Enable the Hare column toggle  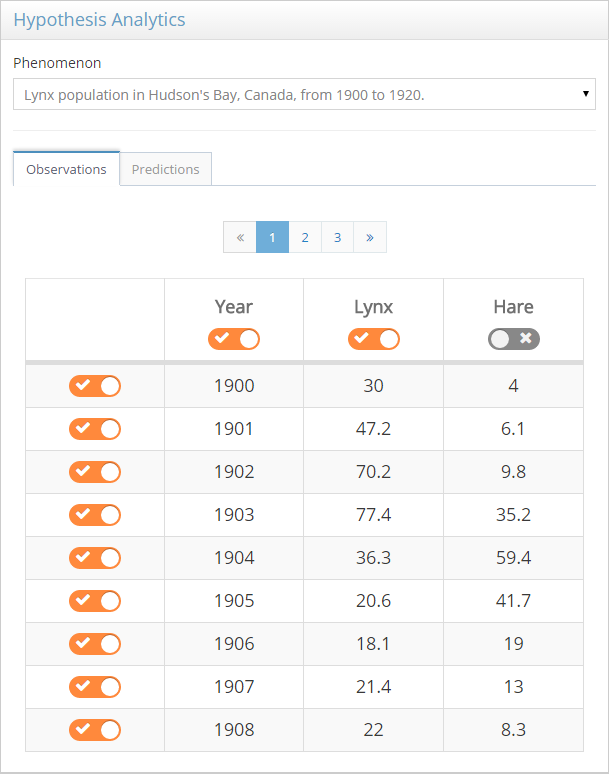[x=513, y=339]
